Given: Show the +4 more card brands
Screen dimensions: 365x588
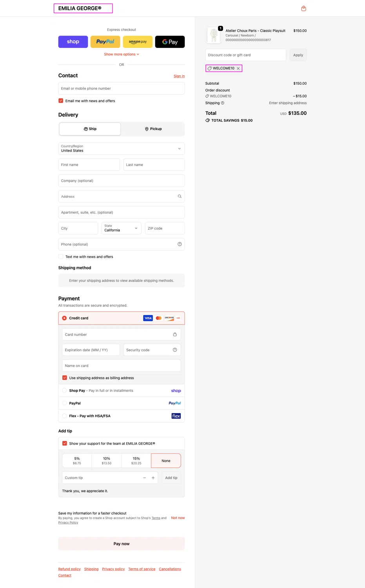Looking at the screenshot, I should tap(178, 318).
